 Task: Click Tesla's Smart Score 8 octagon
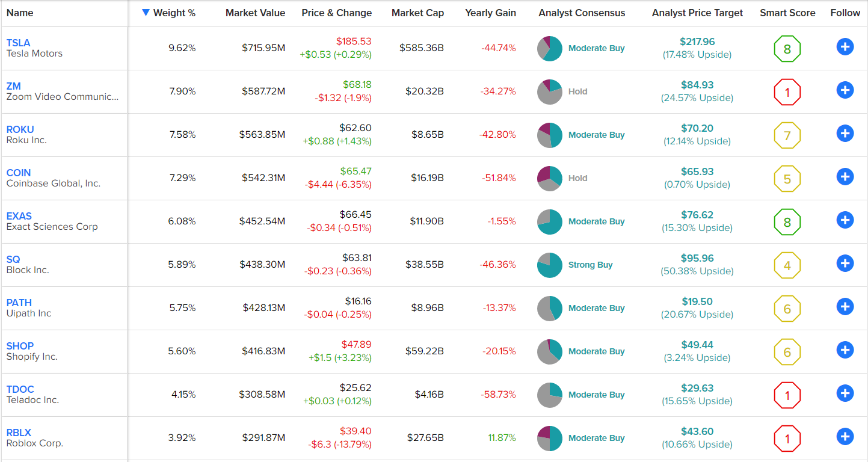tap(787, 49)
